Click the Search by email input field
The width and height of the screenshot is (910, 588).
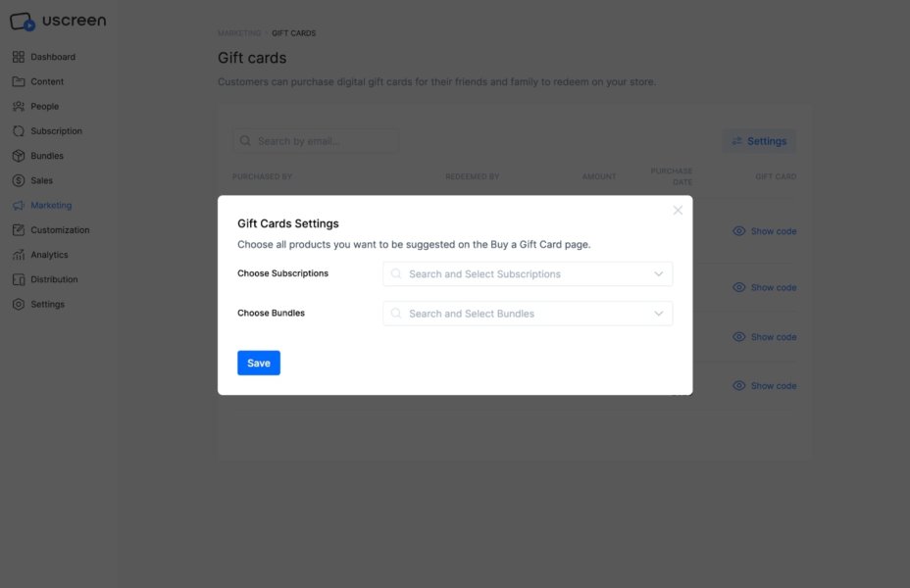[x=314, y=140]
